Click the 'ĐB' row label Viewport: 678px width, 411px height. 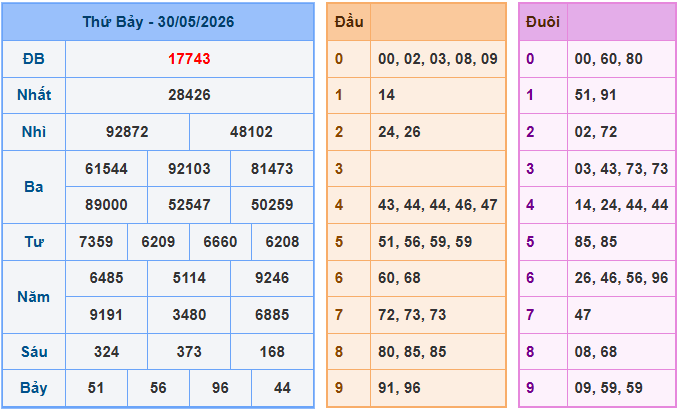click(x=34, y=59)
